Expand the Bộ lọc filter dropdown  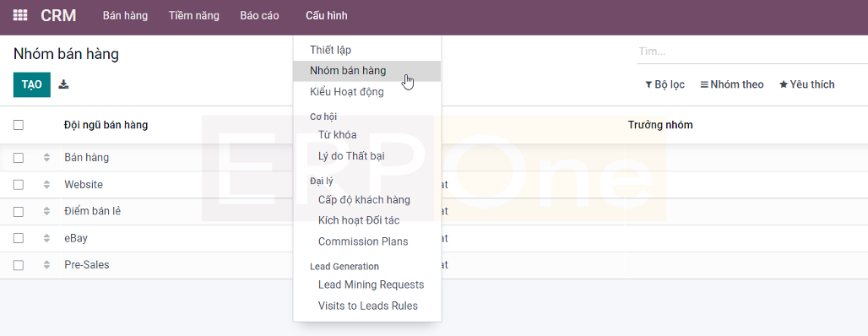tap(665, 84)
